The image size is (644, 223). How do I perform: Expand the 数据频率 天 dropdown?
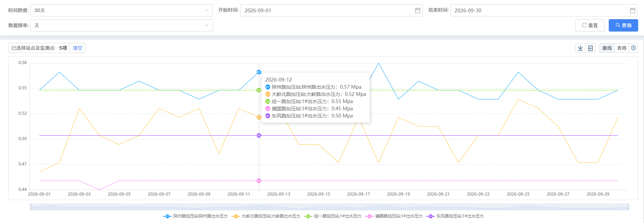(122, 25)
